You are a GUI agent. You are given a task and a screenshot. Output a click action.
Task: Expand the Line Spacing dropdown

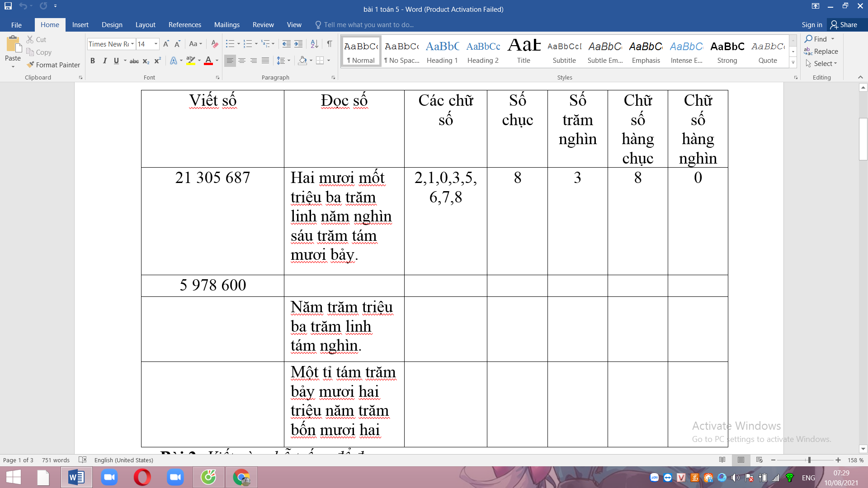coord(283,61)
